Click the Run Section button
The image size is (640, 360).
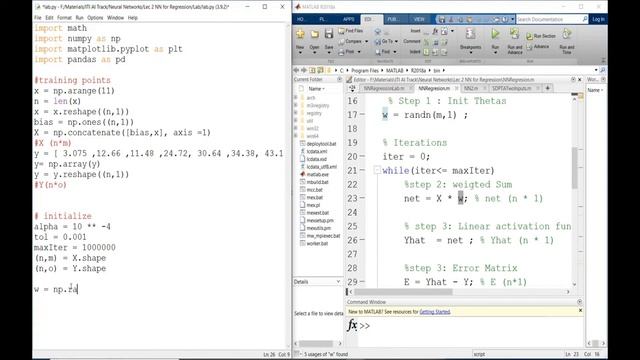pos(541,36)
